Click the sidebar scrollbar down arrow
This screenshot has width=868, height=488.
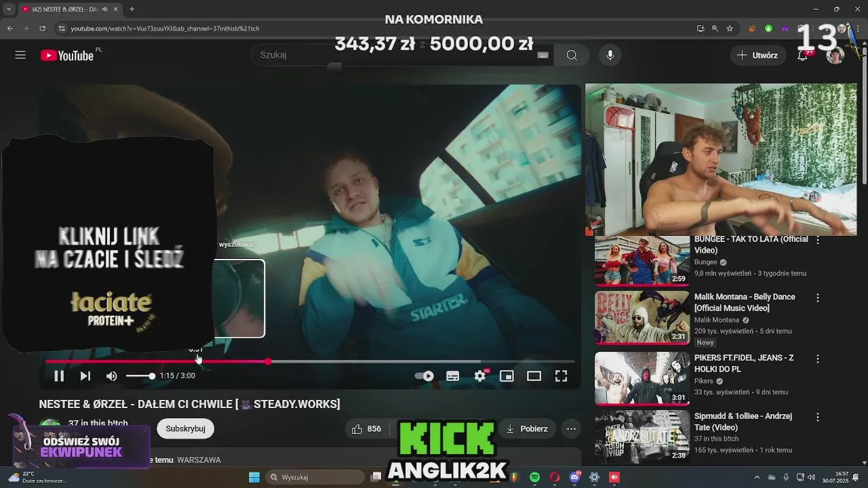[x=864, y=464]
